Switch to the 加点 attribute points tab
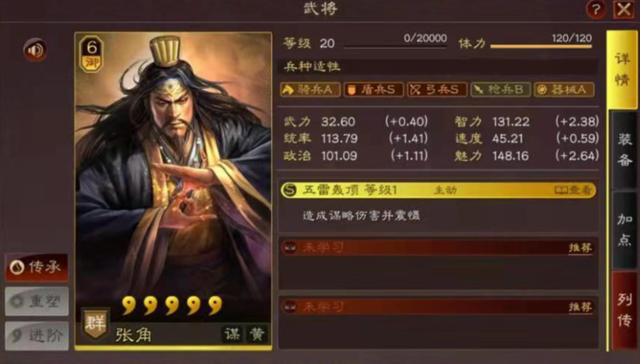Viewport: 640px width, 364px height. (624, 229)
